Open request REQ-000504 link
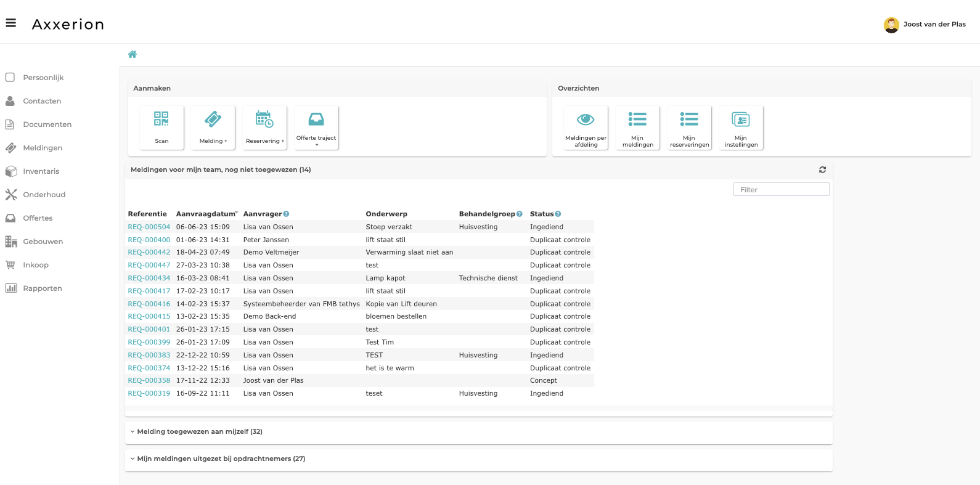 149,227
